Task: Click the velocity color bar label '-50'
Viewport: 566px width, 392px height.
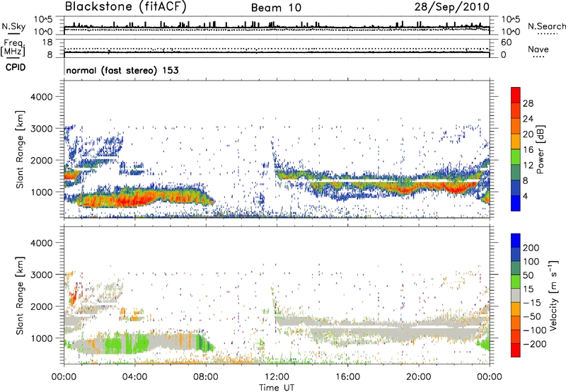Action: 531,316
